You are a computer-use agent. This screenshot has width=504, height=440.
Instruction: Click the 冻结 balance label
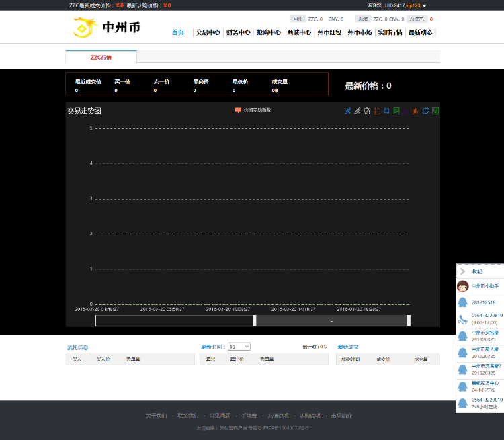363,19
